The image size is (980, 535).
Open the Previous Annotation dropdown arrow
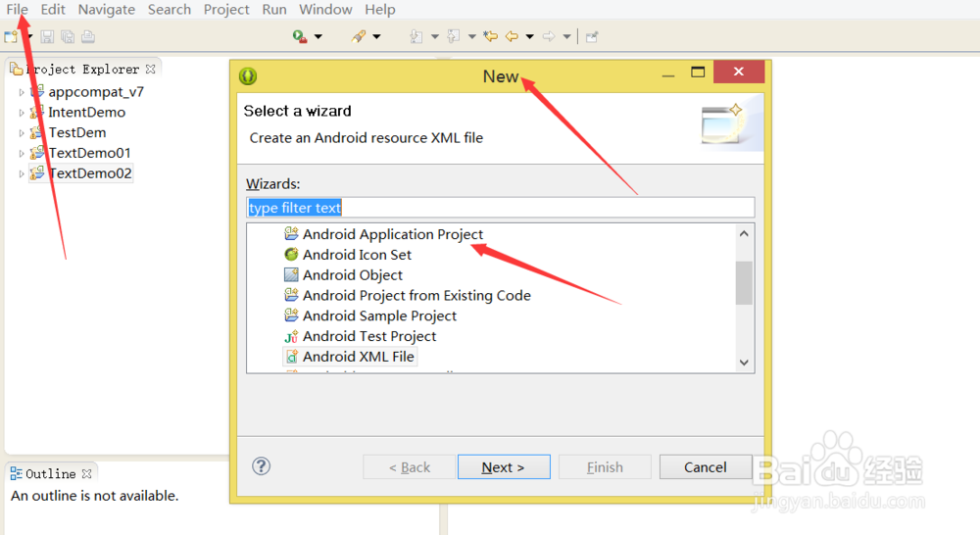[472, 37]
